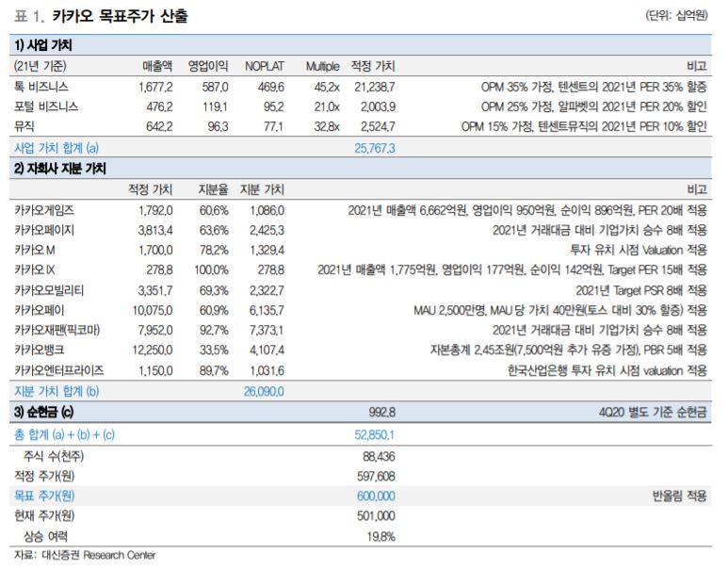Select the '카카오페이지' row label

coord(44,231)
